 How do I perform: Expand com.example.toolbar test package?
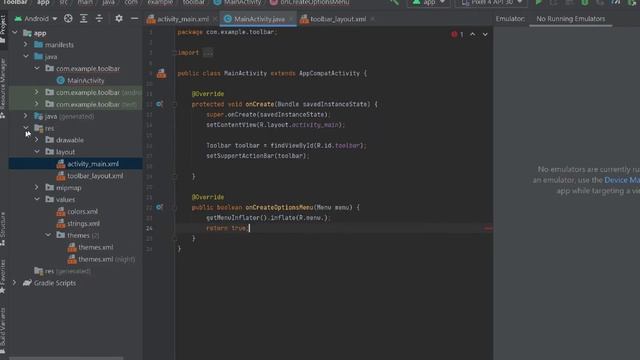point(37,104)
